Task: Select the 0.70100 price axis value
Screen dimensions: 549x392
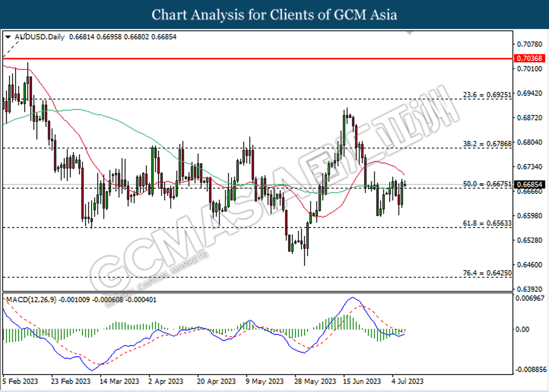Action: (530, 69)
